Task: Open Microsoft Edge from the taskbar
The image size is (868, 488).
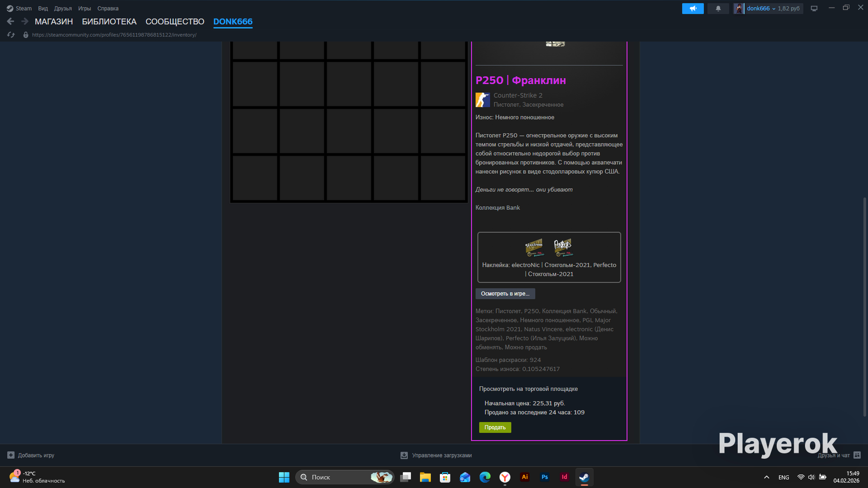Action: tap(485, 477)
